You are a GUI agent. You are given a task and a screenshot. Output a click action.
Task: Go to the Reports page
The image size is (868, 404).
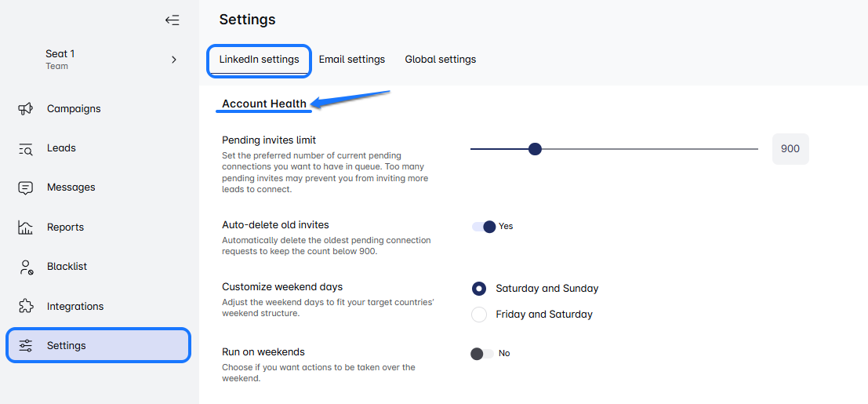(66, 227)
